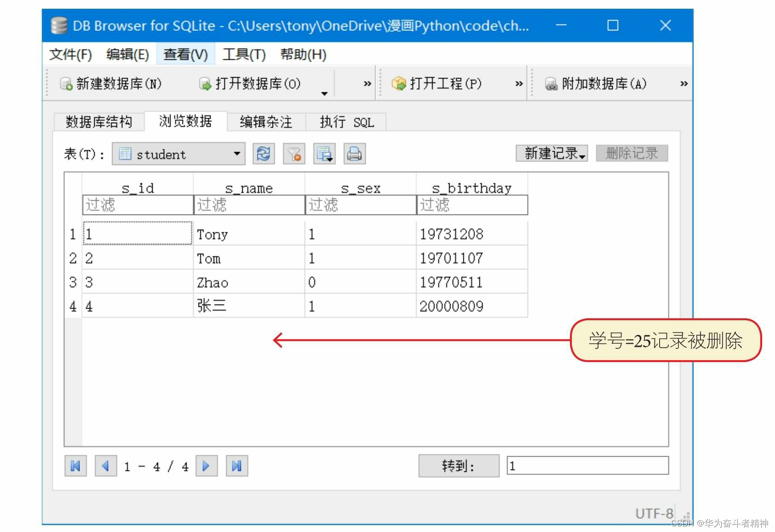
Task: Click the 转到 button
Action: [459, 466]
